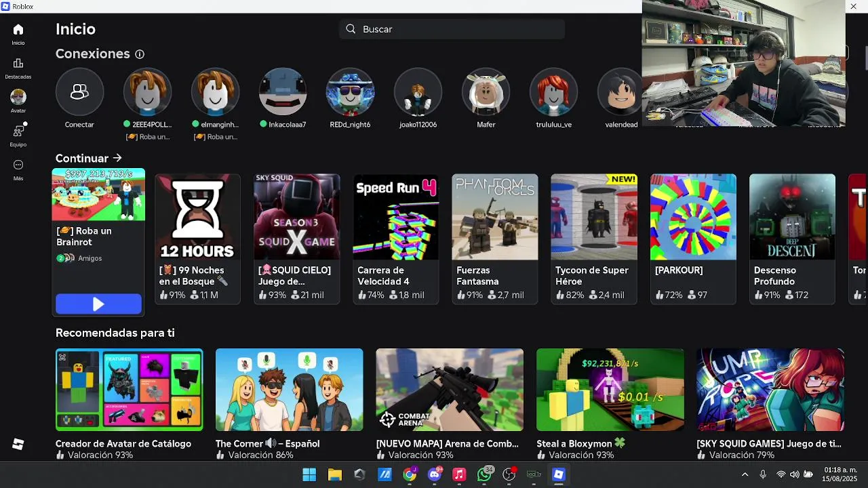Click the Amigos label on Brainrot card
Image resolution: width=868 pixels, height=488 pixels.
90,258
